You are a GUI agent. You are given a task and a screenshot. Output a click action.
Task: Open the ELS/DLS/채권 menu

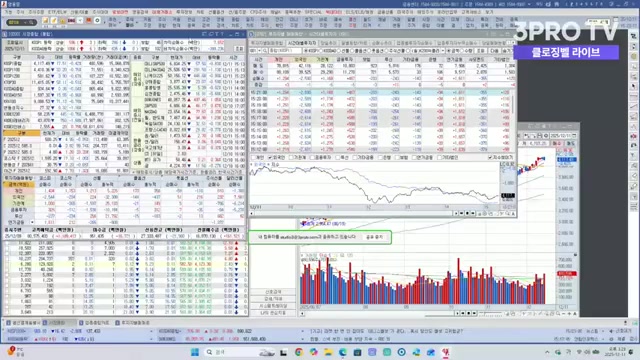(x=359, y=13)
